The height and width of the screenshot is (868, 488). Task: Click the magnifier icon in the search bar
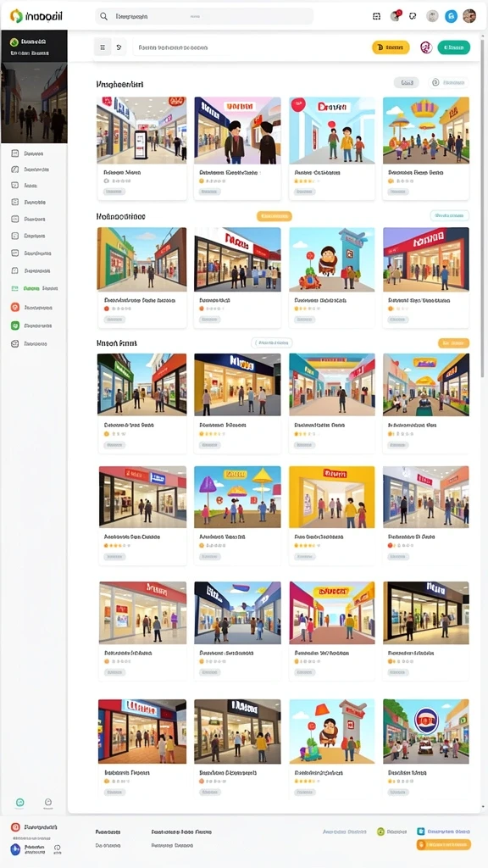tap(103, 17)
